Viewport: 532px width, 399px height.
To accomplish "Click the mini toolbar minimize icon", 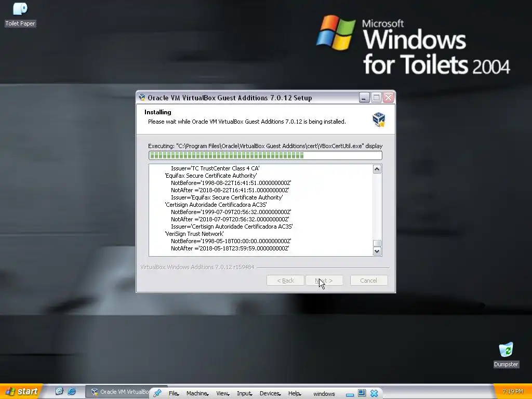I will tap(350, 394).
